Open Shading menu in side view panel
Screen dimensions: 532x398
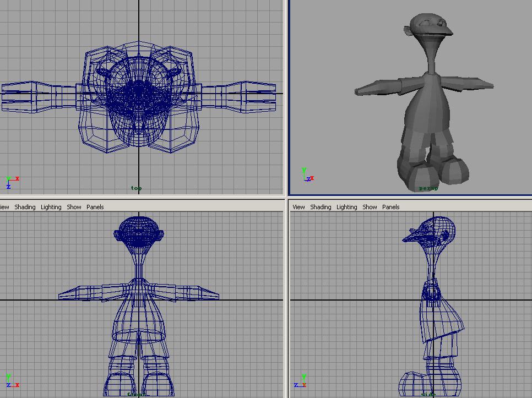point(321,207)
